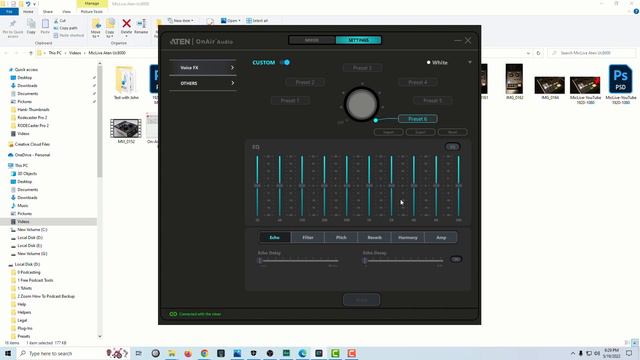
Task: Select Videos under This PC in navigation pane
Action: pos(23,222)
